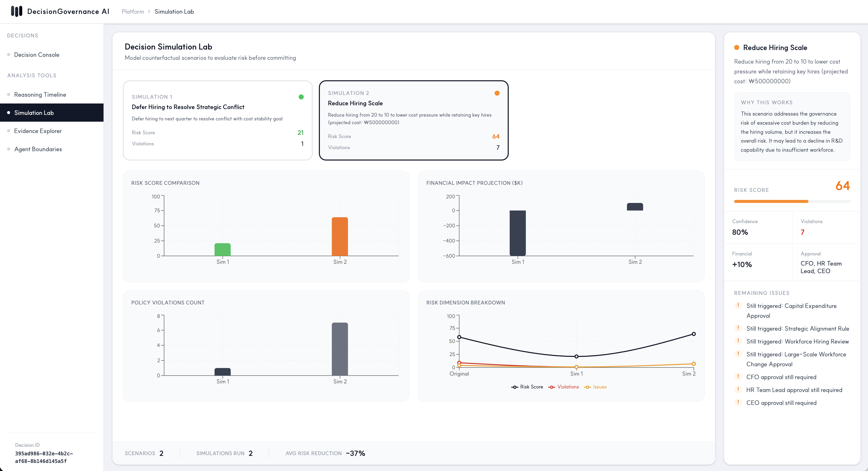Click the DecisionGovernance AI logo icon
Image resolution: width=868 pixels, height=471 pixels.
pyautogui.click(x=16, y=11)
